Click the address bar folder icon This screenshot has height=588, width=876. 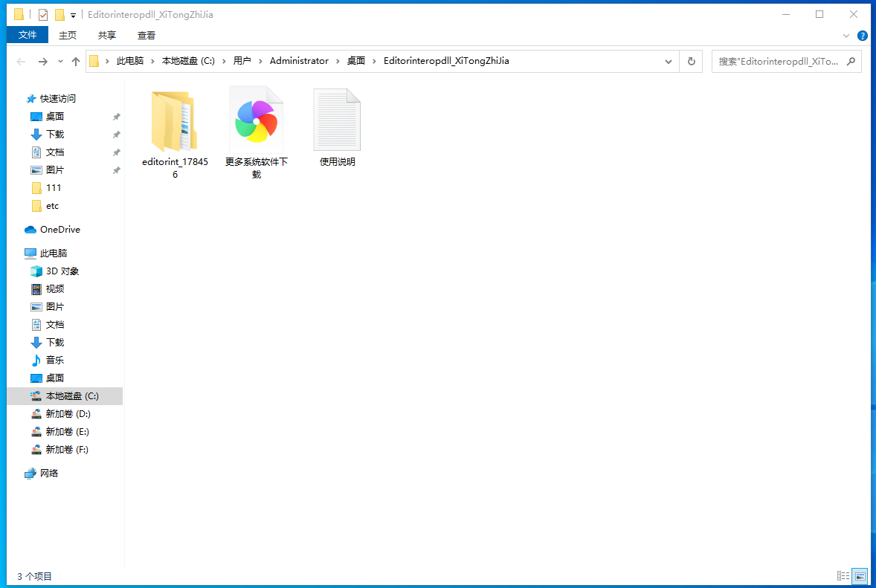[94, 61]
